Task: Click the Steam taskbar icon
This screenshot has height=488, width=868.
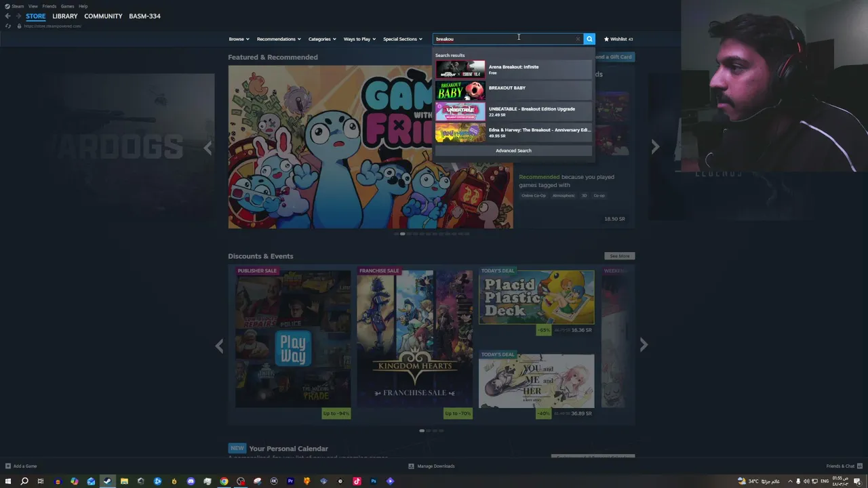Action: coord(107,481)
